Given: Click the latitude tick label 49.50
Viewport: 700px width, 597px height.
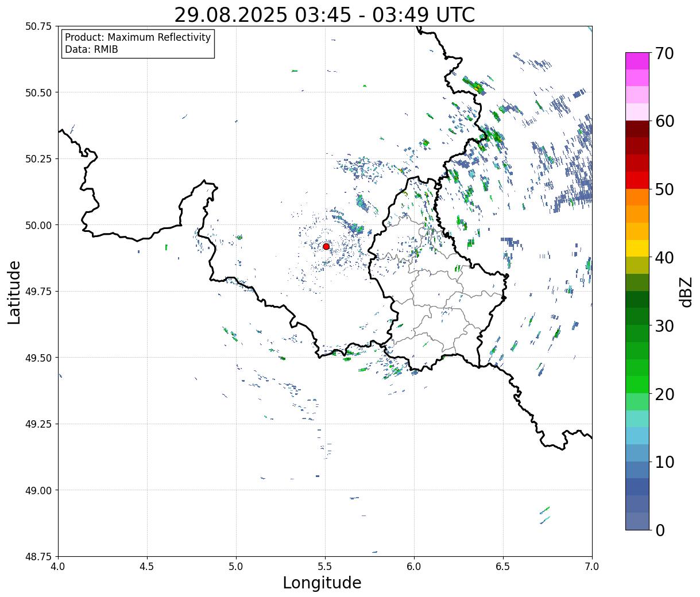Looking at the screenshot, I should coord(38,358).
